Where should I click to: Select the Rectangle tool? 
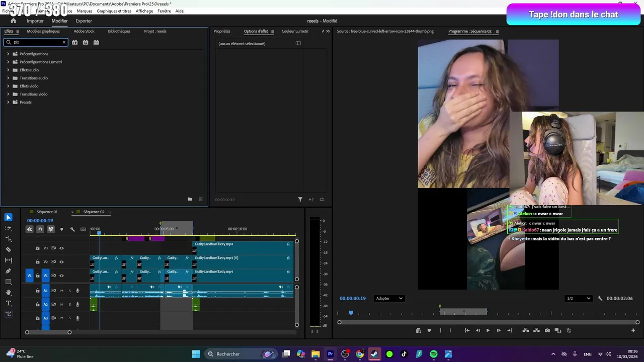[x=8, y=282]
